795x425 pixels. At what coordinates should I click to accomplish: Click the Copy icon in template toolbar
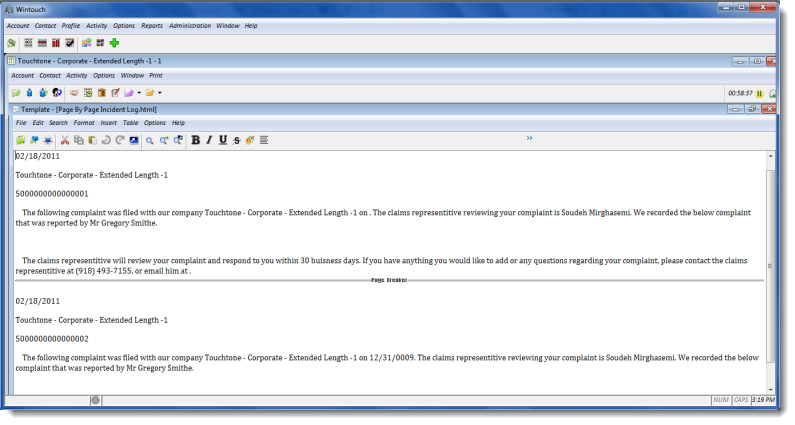79,140
